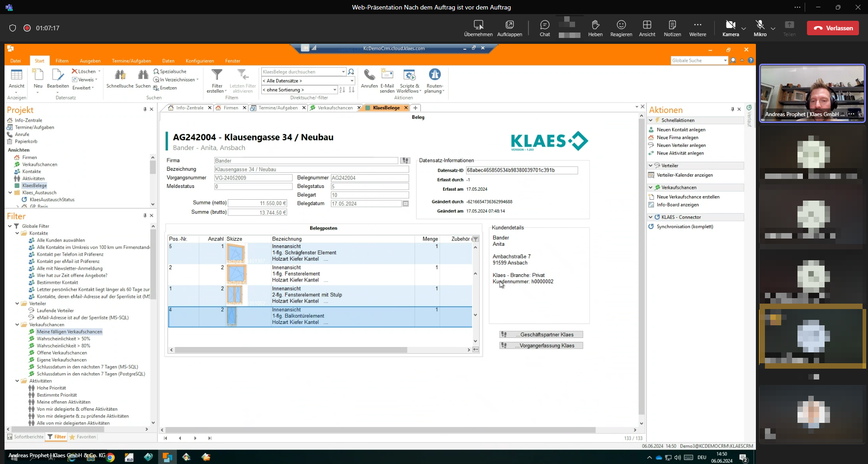868x464 pixels.
Task: Unmute the Mikro microphone
Action: [760, 28]
